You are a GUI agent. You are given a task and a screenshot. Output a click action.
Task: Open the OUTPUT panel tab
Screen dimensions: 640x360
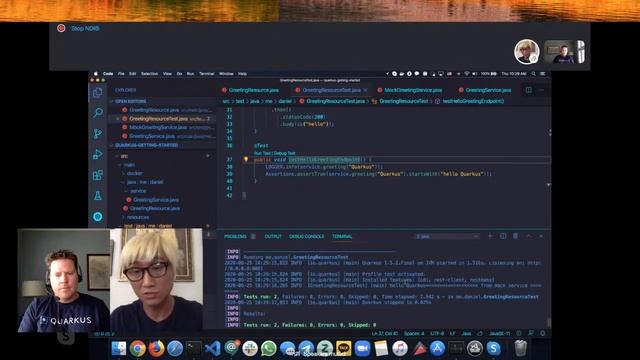(x=273, y=236)
